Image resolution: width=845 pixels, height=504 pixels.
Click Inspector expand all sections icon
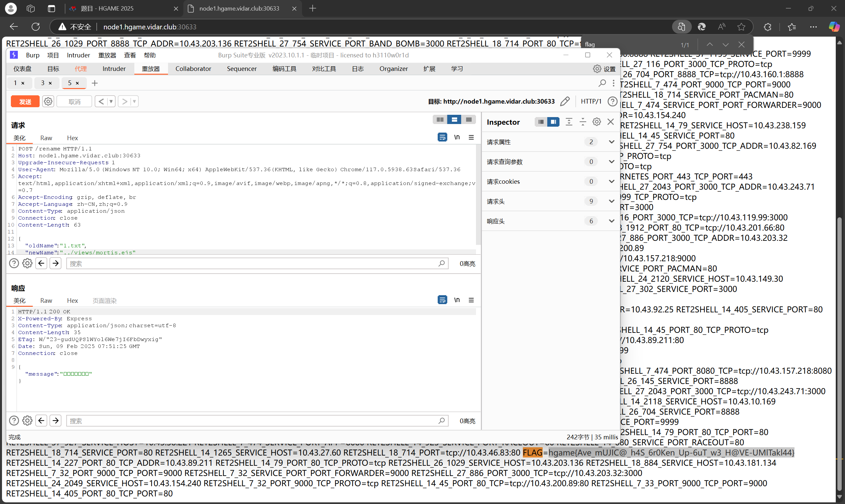coord(569,122)
